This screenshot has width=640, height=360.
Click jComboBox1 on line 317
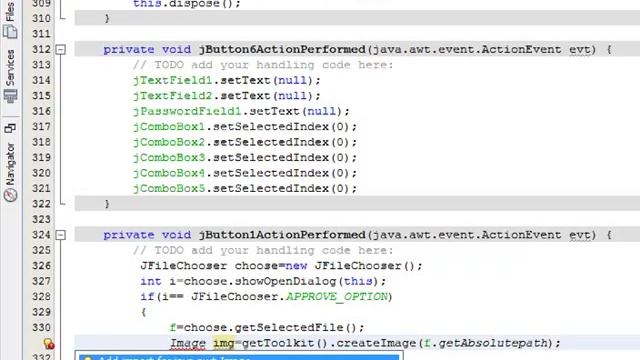169,127
